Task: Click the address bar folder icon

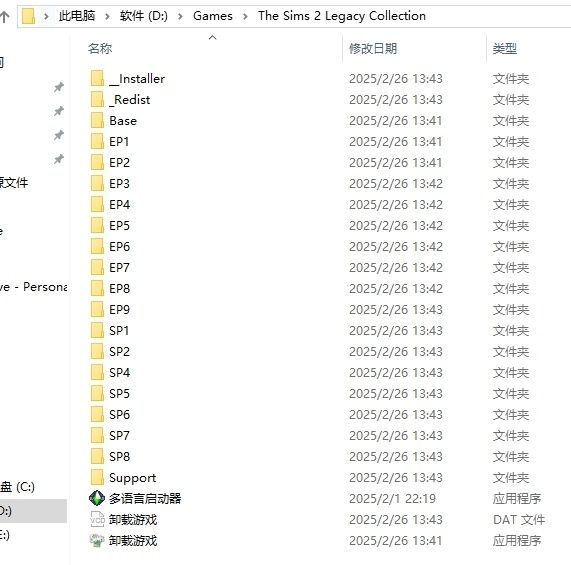Action: (28, 16)
